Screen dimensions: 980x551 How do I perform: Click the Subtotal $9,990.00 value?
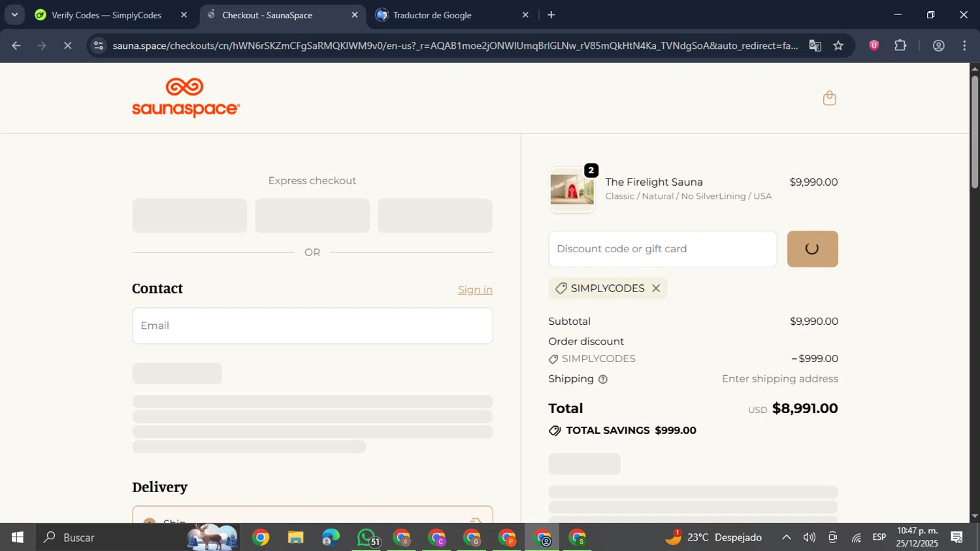coord(813,322)
